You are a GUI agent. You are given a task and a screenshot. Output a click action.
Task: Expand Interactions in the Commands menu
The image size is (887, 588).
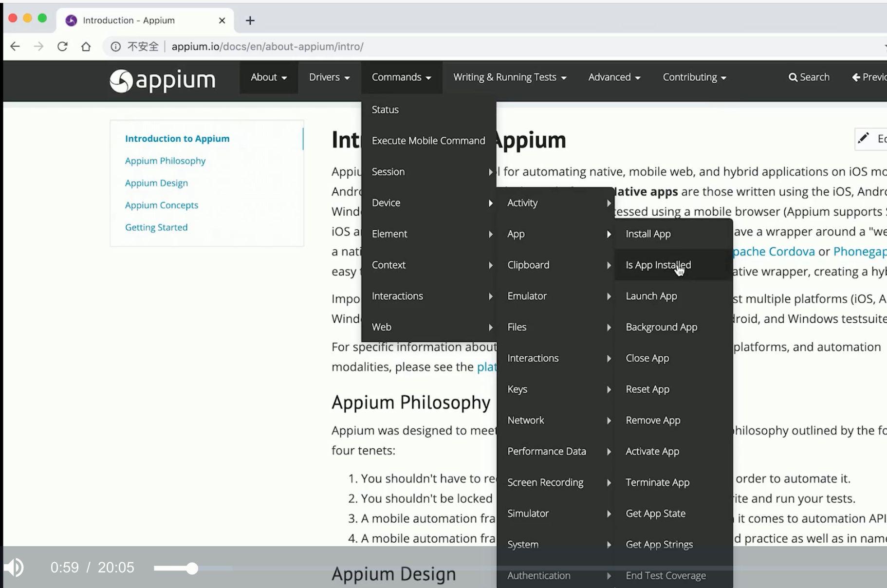429,296
